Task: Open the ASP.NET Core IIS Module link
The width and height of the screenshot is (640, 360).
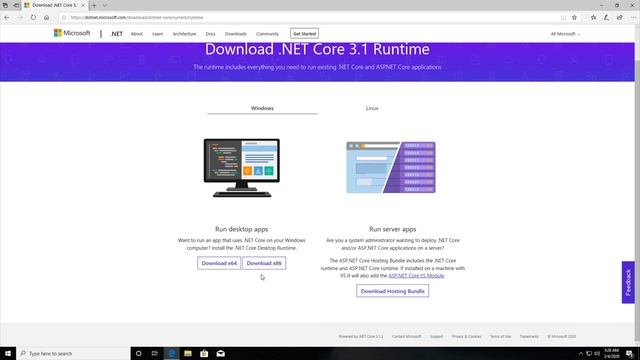Action: point(416,276)
